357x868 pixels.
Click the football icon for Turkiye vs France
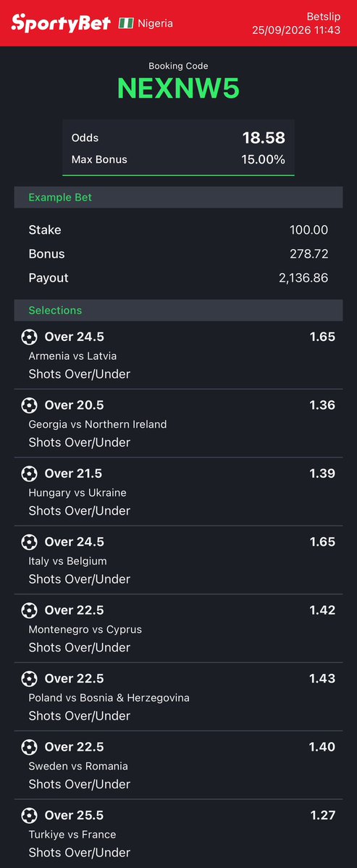30,815
